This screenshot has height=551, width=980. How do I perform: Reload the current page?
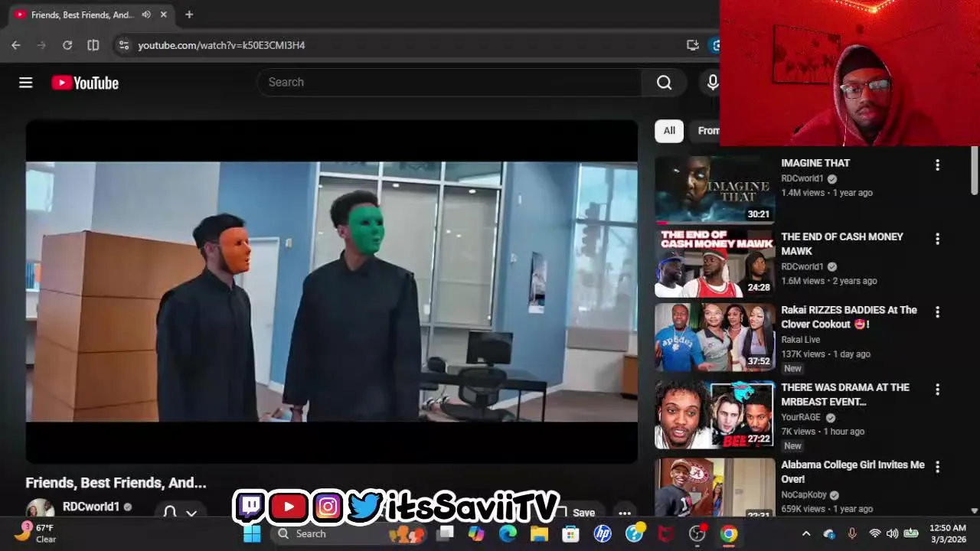[67, 45]
